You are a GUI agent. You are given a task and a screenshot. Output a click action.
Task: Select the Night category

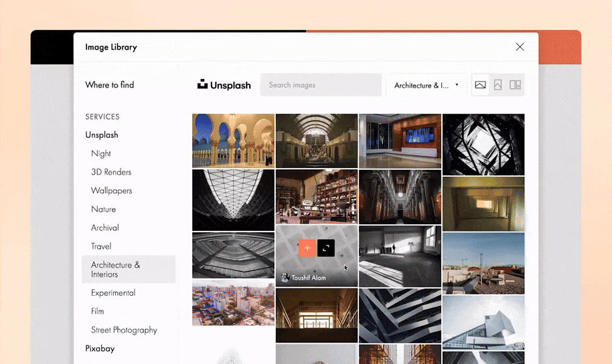pyautogui.click(x=100, y=153)
